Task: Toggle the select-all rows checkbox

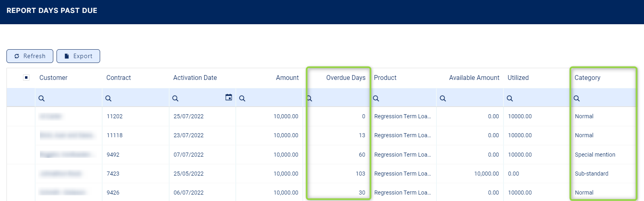Action: pyautogui.click(x=26, y=77)
